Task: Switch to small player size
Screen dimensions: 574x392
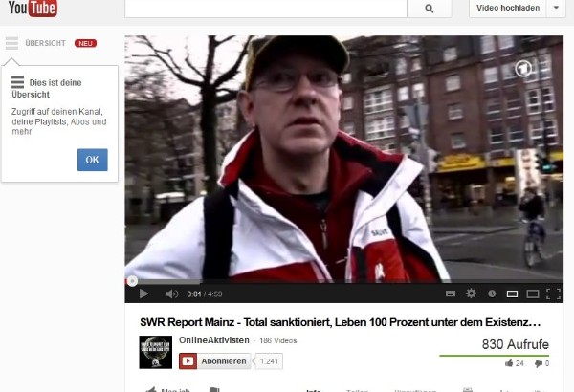Action: point(512,294)
